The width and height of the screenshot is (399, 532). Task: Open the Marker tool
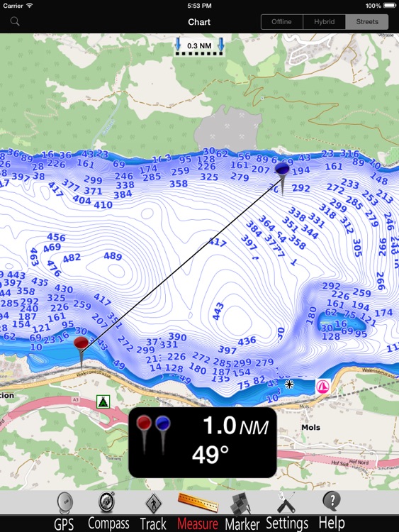click(x=242, y=511)
